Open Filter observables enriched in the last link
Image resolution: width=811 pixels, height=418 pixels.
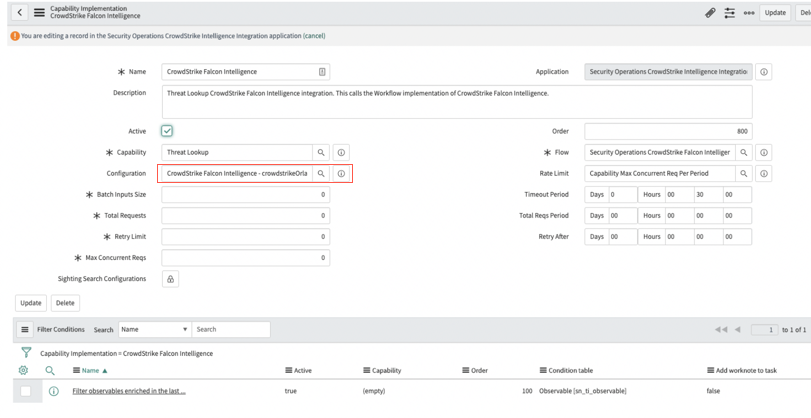129,391
